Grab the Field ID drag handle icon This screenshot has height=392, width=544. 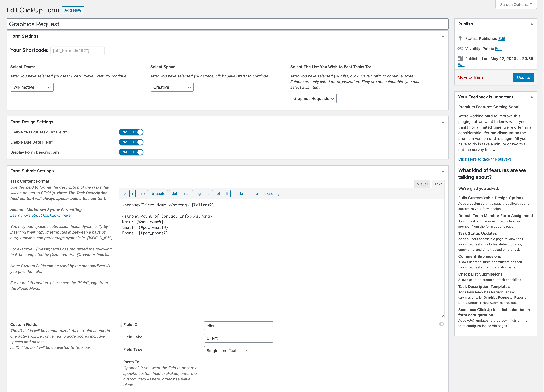click(x=120, y=325)
